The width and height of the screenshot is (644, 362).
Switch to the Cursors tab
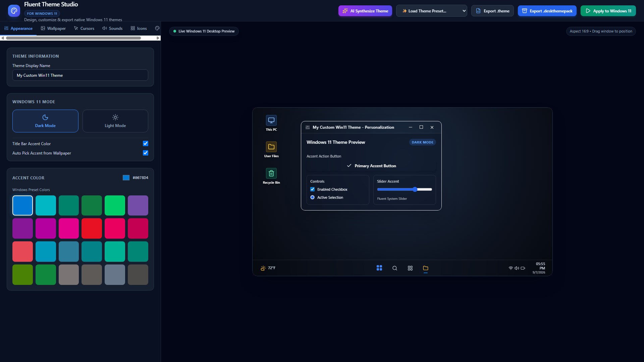pos(84,28)
